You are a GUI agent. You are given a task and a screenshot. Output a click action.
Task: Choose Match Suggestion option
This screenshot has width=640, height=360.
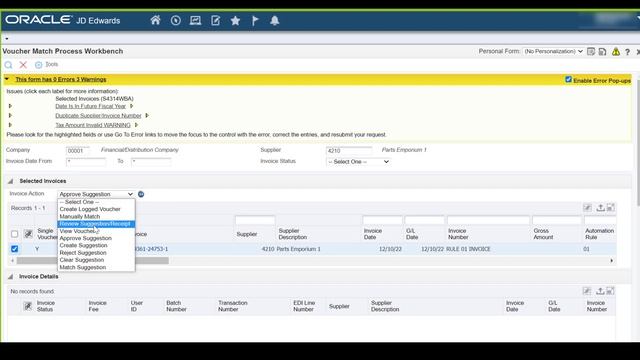82,267
